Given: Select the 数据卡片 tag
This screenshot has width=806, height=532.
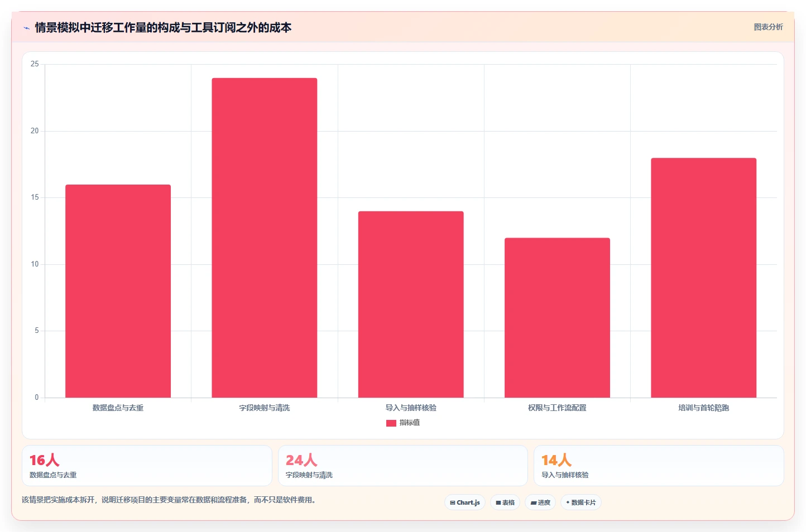Looking at the screenshot, I should pyautogui.click(x=581, y=502).
